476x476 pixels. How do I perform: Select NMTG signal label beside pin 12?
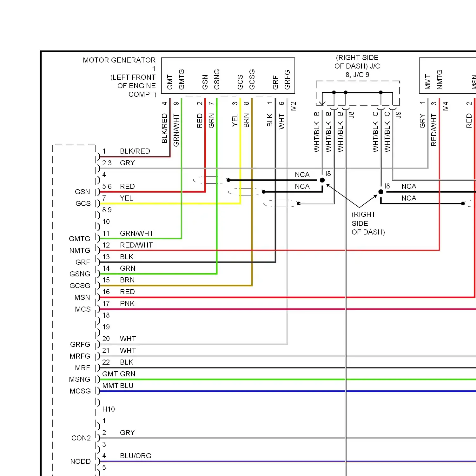pyautogui.click(x=80, y=250)
